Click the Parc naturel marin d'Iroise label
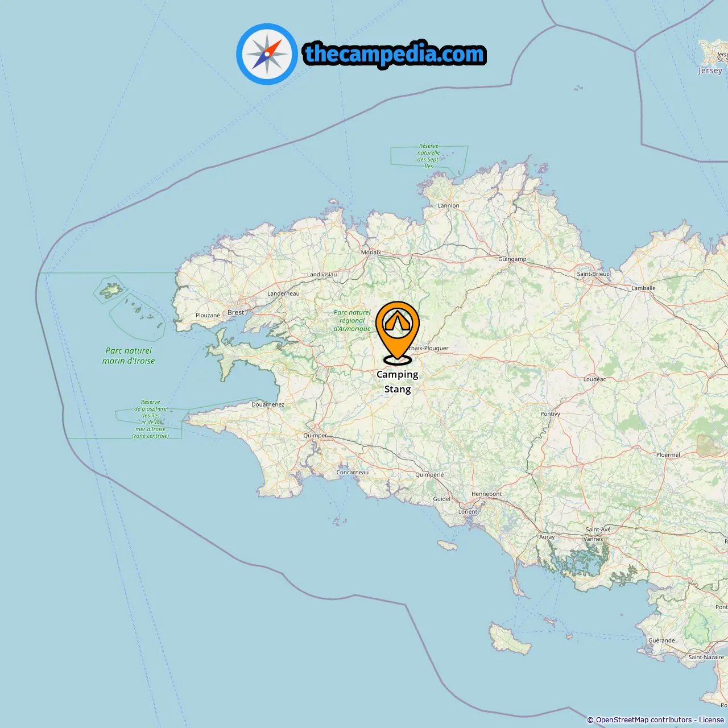 click(129, 356)
